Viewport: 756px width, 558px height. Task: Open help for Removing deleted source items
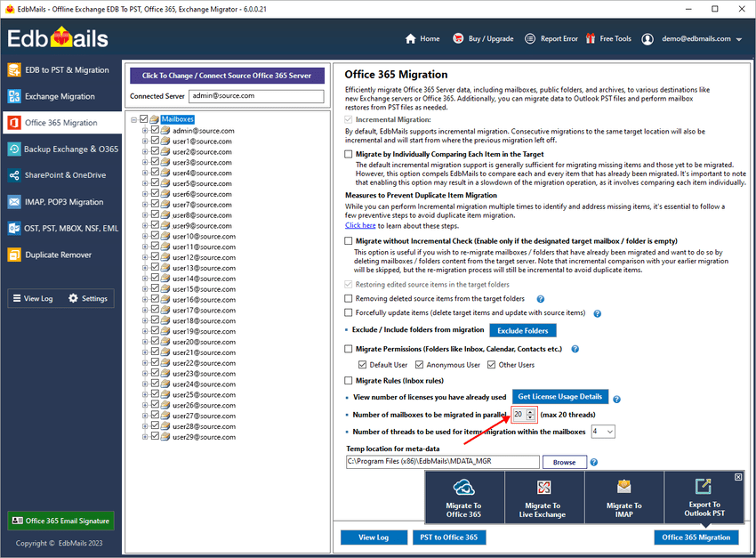(541, 299)
